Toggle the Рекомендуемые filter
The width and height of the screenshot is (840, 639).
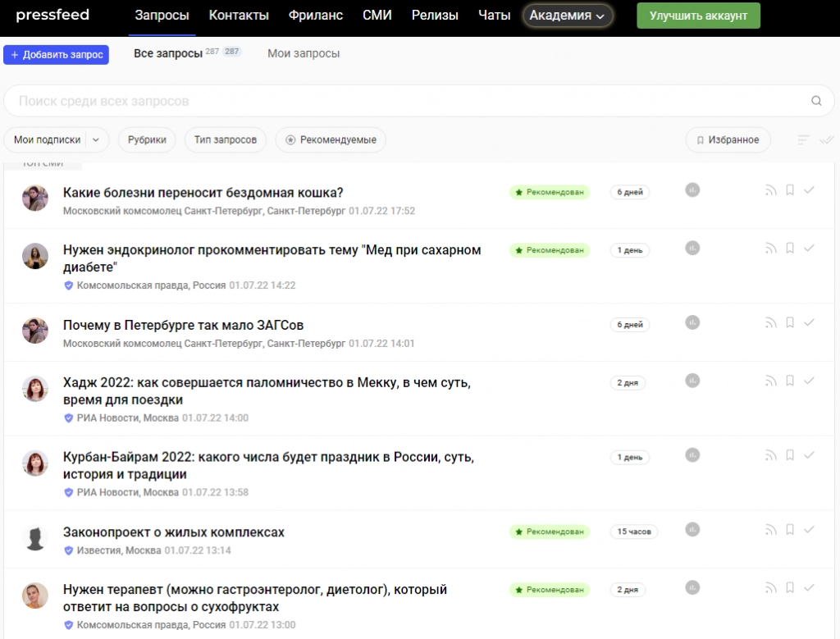(x=331, y=139)
